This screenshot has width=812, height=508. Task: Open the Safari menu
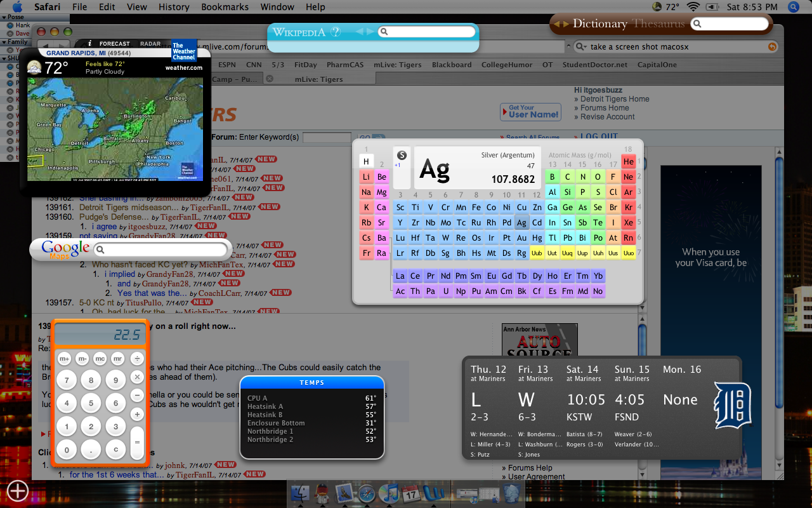[48, 7]
